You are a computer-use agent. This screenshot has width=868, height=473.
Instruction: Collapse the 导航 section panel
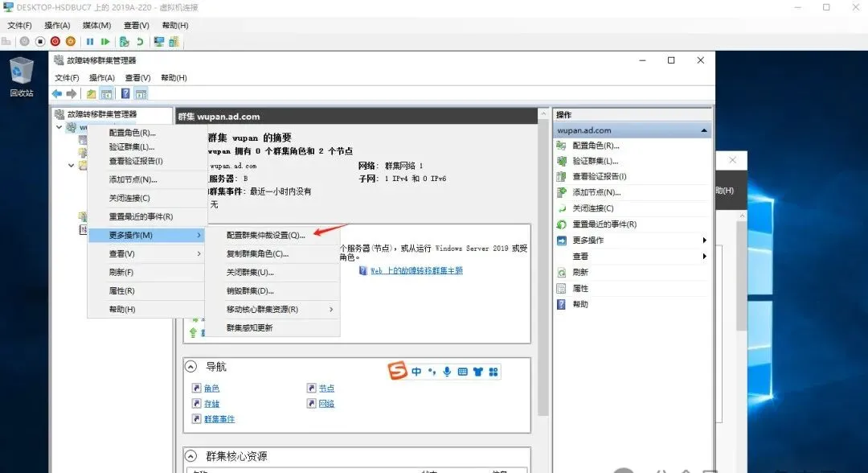tap(190, 367)
